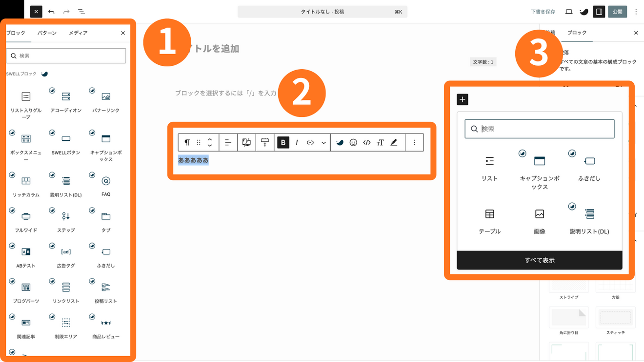Viewport: 644px width, 362px height.
Task: Insert the ABテスト block
Action: tap(26, 257)
